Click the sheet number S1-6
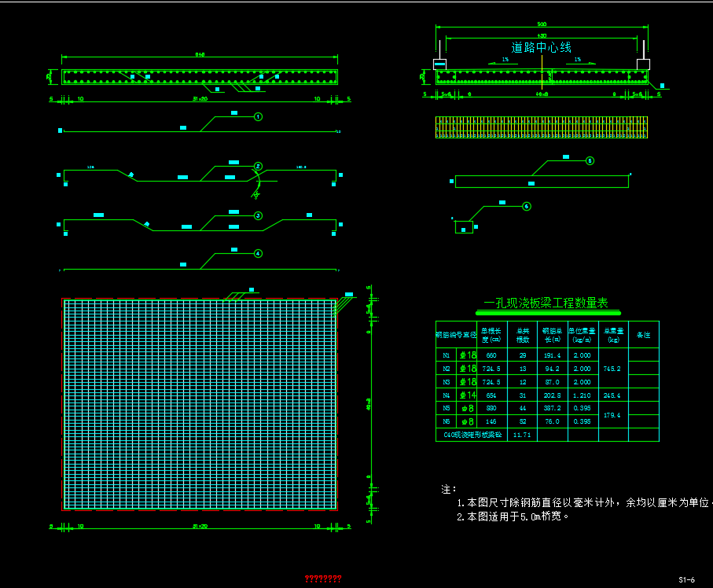 click(686, 579)
